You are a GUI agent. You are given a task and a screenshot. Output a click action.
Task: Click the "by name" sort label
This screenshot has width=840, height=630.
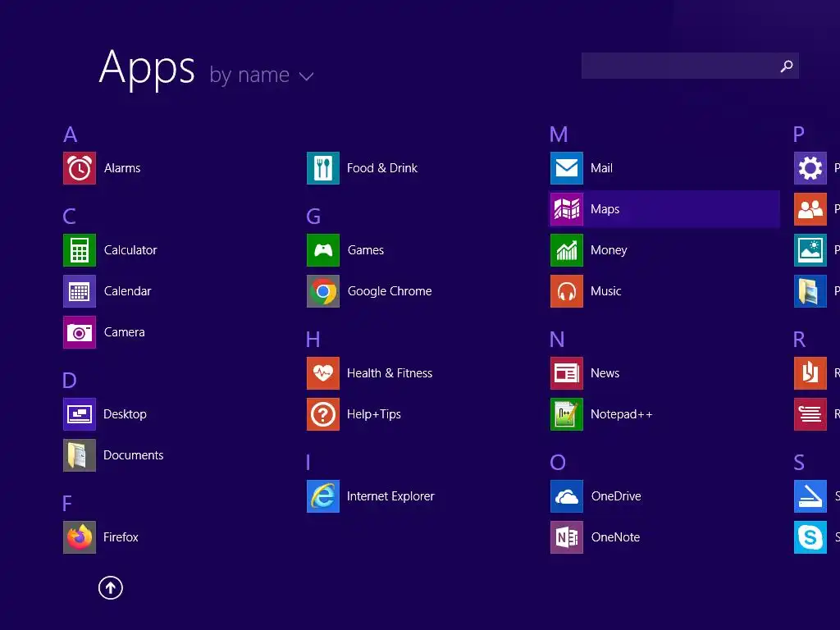pos(249,75)
